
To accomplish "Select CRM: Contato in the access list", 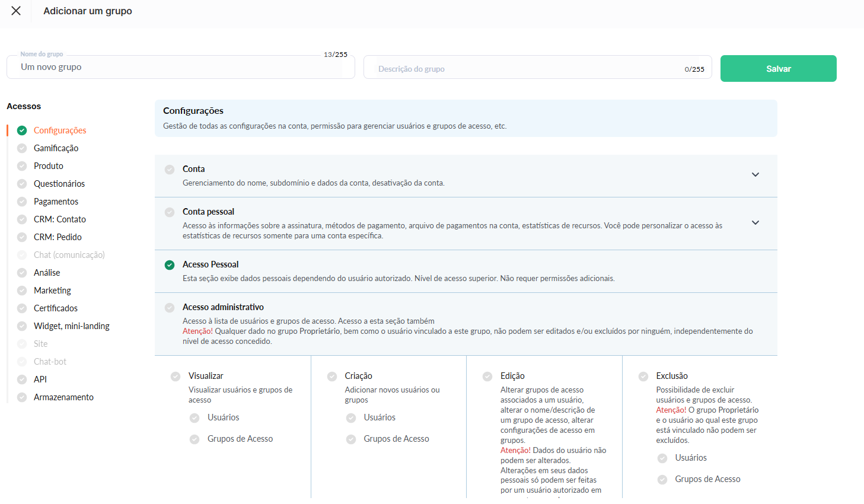I will coord(60,219).
